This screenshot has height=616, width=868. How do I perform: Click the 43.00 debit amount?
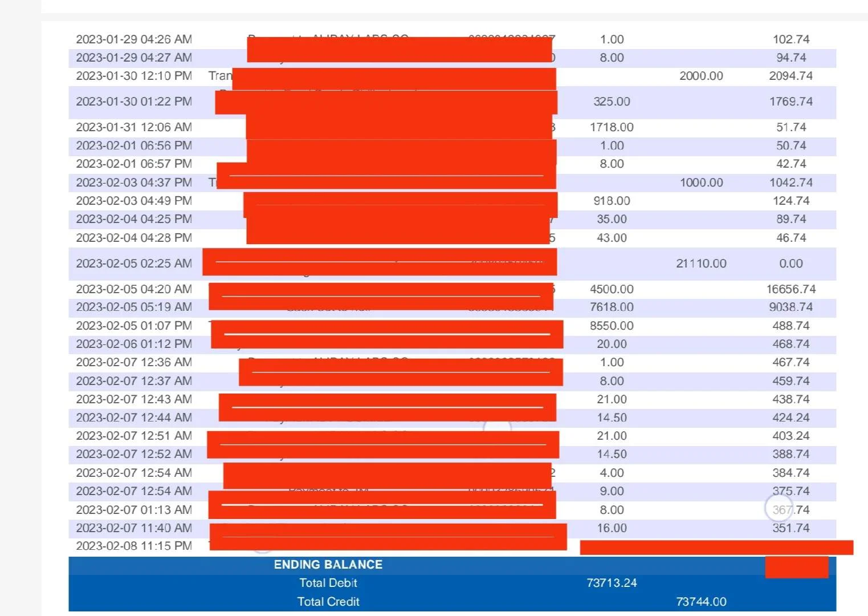tap(612, 238)
